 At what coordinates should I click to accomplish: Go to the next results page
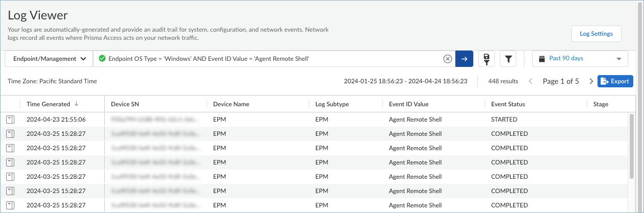tap(591, 81)
